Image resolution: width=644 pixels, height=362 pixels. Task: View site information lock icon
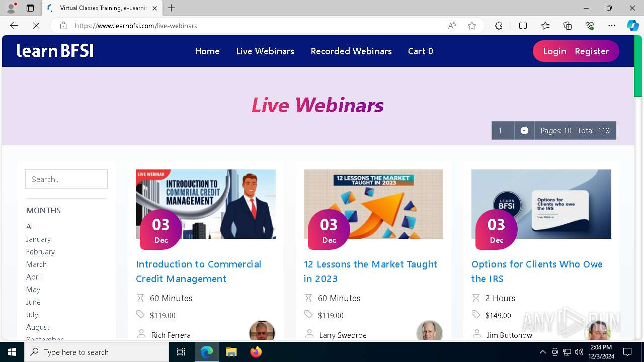coord(63,26)
